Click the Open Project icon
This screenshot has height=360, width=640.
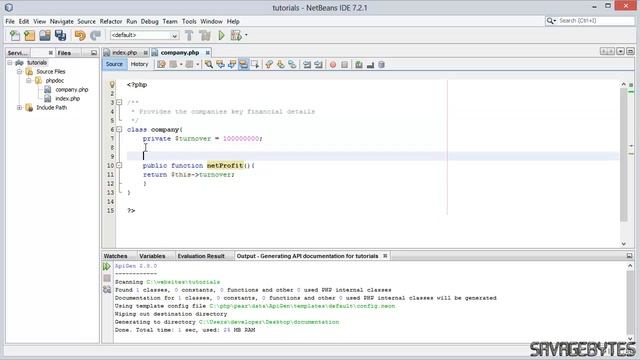pyautogui.click(x=45, y=36)
